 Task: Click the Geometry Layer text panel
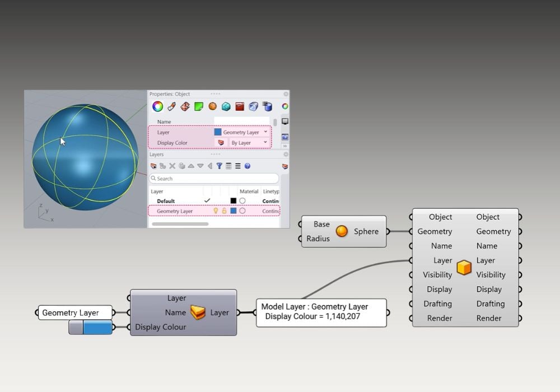pos(75,312)
